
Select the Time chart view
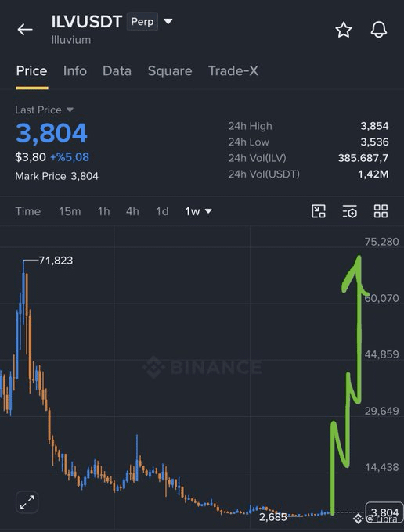pos(28,211)
